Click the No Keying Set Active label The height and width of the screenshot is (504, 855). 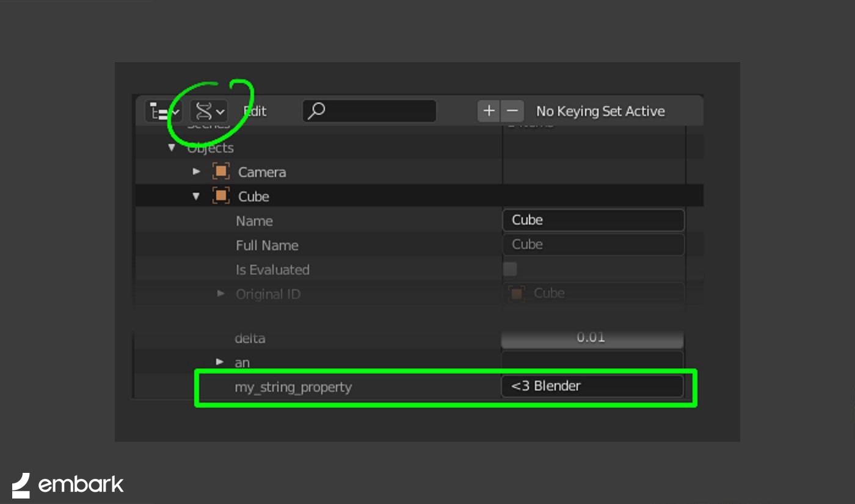600,112
